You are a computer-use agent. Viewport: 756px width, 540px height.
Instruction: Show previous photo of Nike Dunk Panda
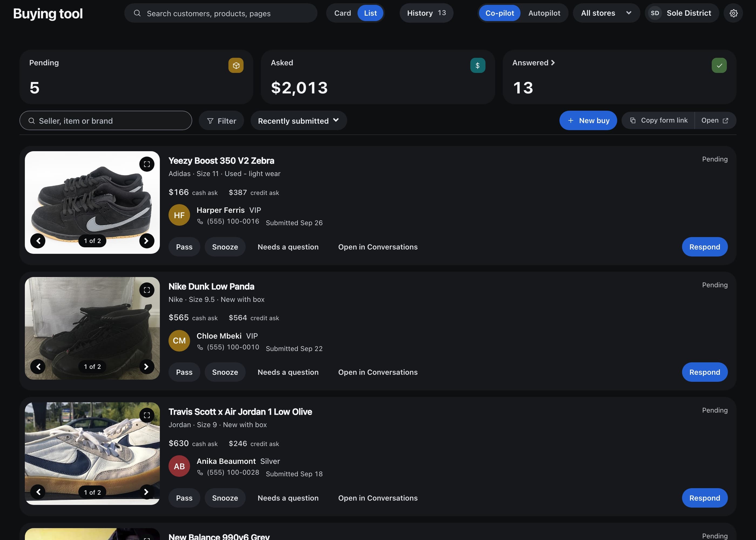38,366
